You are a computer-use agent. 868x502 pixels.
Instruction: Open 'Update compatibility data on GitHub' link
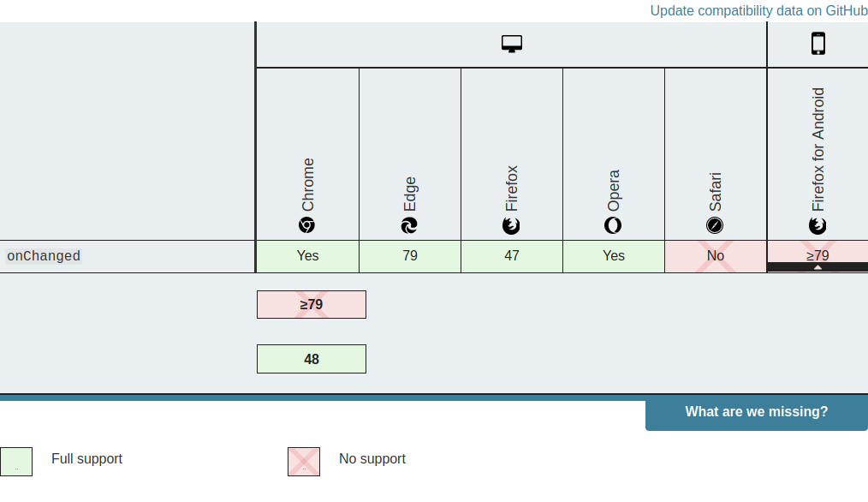tap(758, 10)
